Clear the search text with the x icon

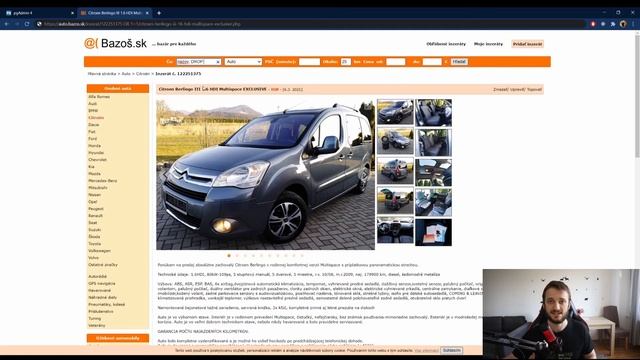coord(218,62)
